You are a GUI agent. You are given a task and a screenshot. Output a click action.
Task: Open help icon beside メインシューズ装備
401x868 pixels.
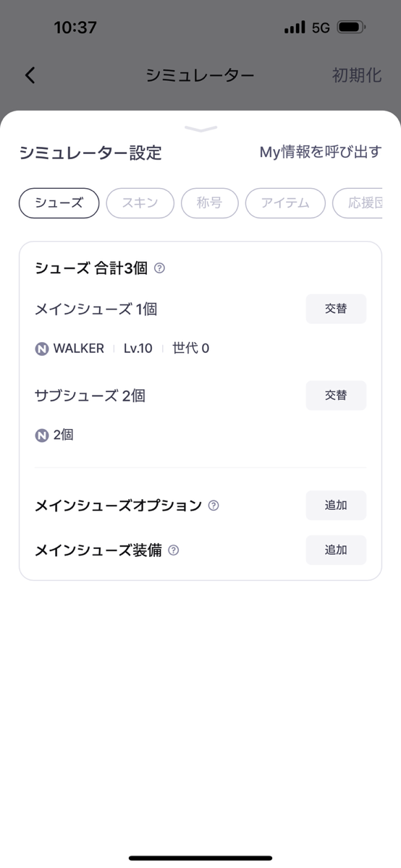pyautogui.click(x=174, y=550)
